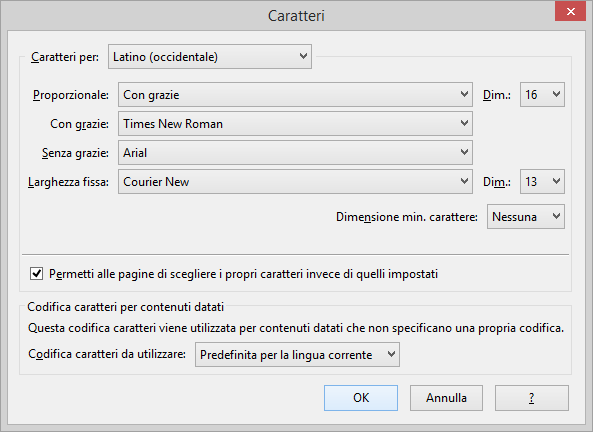Image resolution: width=593 pixels, height=432 pixels.
Task: Click the Annulla button
Action: click(x=446, y=398)
